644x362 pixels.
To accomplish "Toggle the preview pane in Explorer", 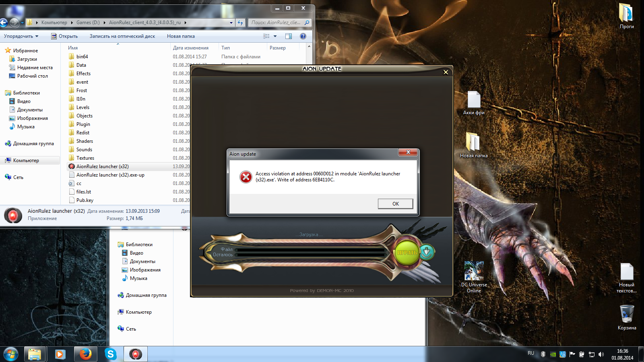I will tap(289, 36).
